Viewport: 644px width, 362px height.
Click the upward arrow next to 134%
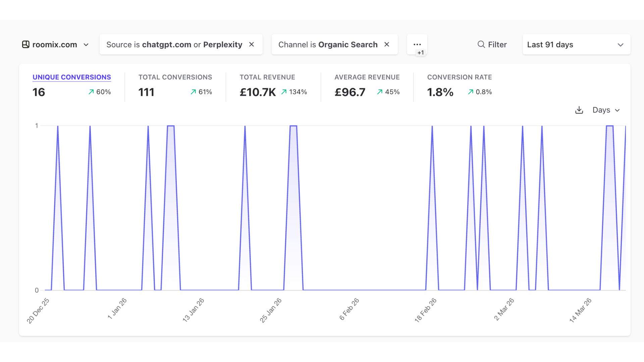[x=283, y=92]
